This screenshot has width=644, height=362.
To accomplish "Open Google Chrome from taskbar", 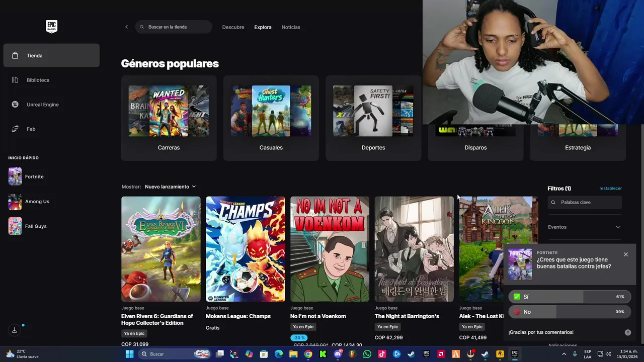I will (308, 354).
